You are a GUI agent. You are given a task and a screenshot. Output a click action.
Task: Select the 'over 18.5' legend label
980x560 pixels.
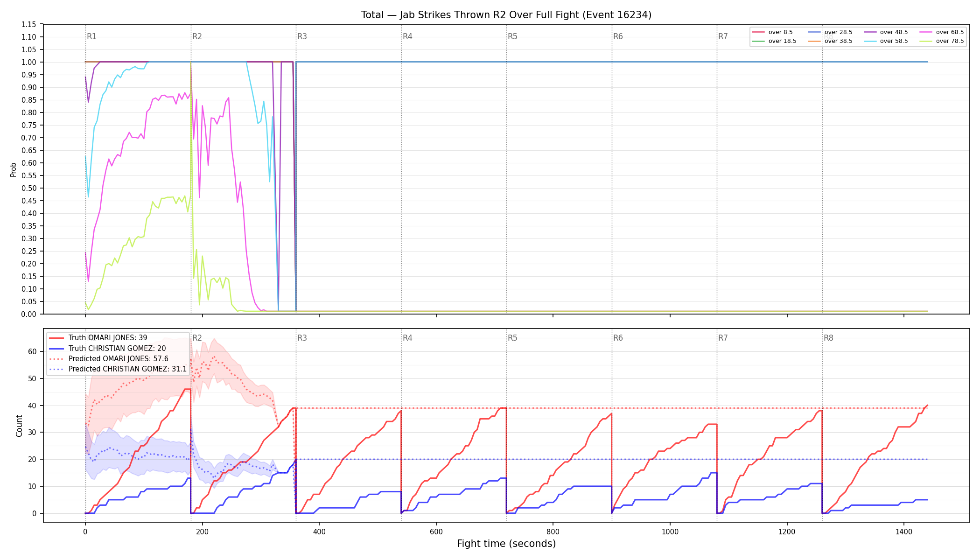point(782,41)
